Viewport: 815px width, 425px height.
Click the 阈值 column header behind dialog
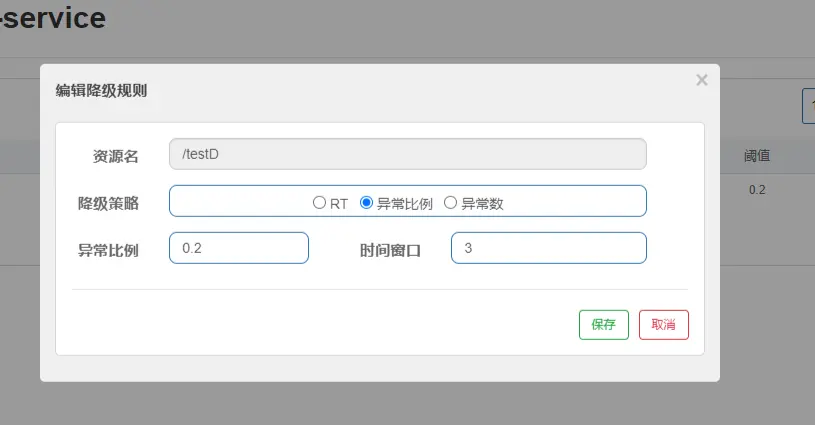click(757, 155)
